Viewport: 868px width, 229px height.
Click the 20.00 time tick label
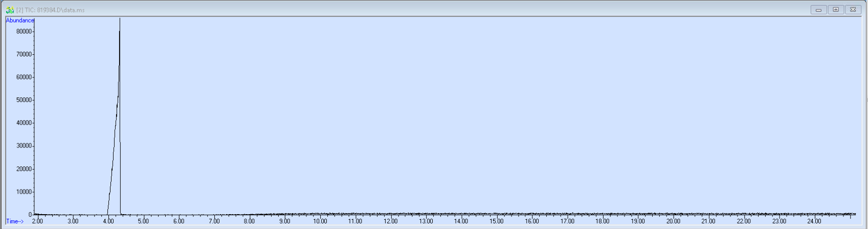click(x=673, y=221)
